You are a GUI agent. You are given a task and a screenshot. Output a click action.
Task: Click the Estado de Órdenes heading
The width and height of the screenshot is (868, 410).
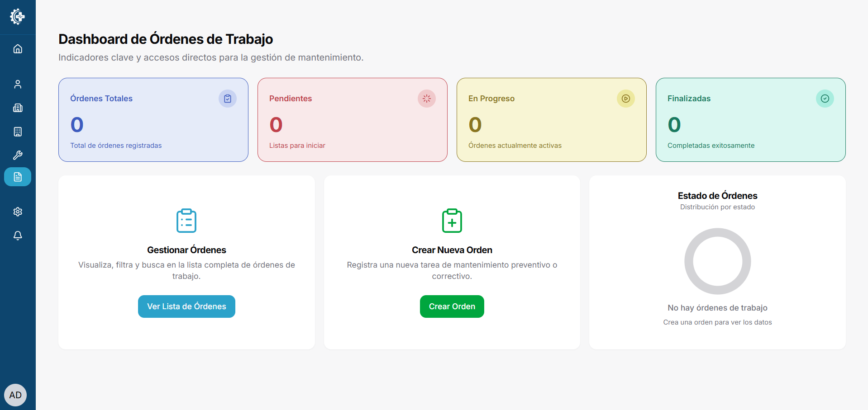718,196
